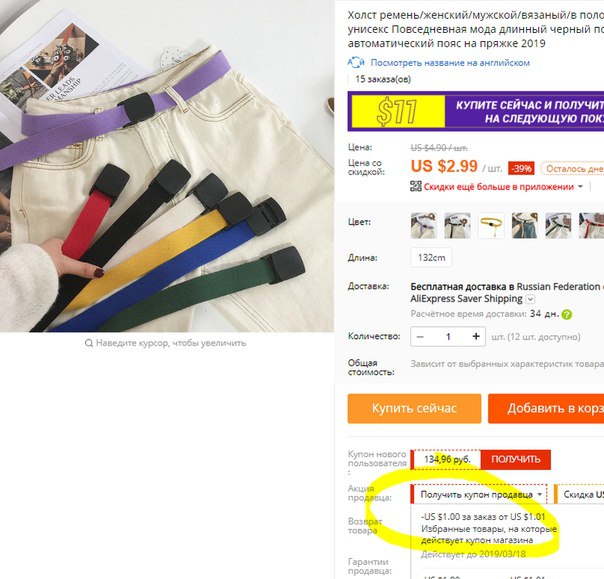Pick the fourth color variant with jeans

pyautogui.click(x=524, y=225)
